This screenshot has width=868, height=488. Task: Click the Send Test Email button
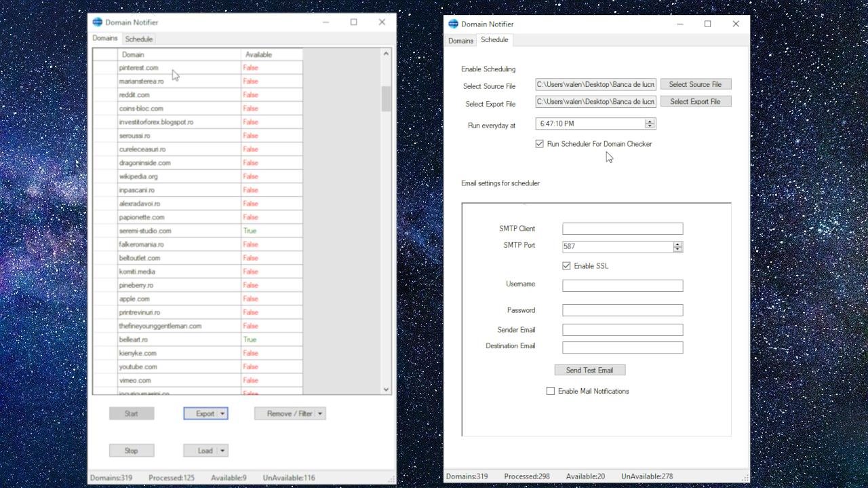(x=589, y=369)
